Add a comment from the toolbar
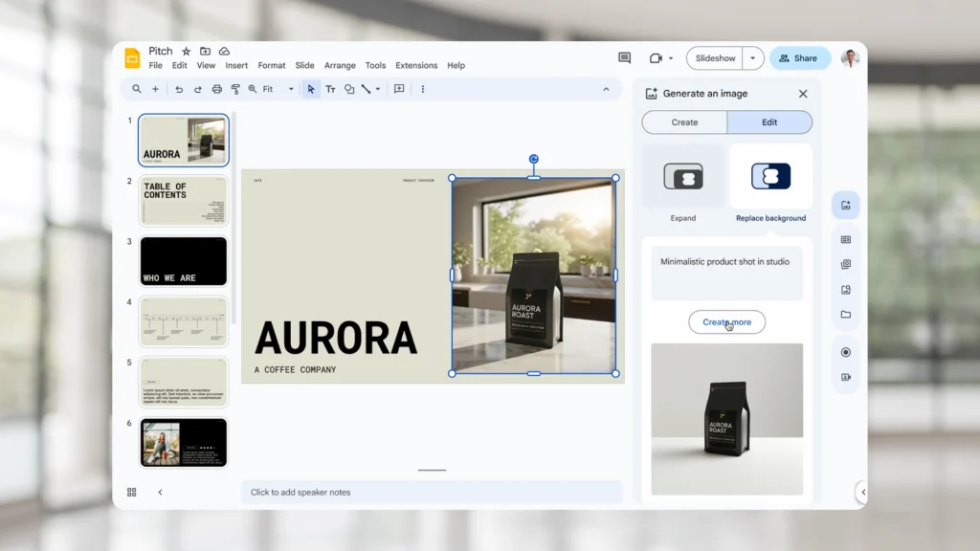 point(399,89)
